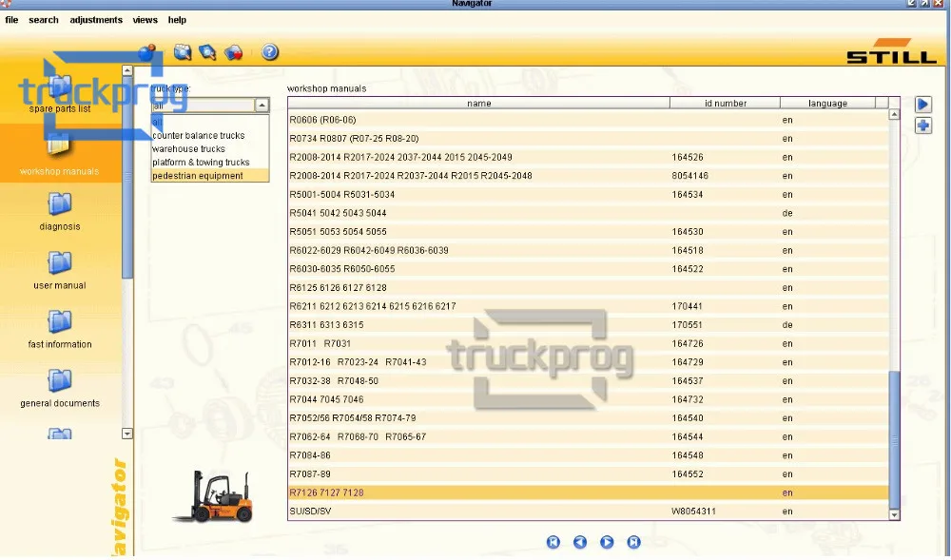Click the blue play arrow button beside table
This screenshot has width=951, height=560.
point(923,105)
